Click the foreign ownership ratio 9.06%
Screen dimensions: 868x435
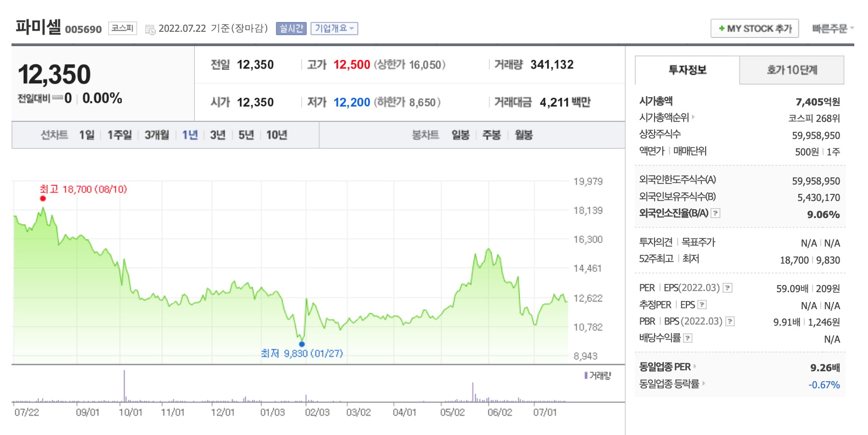(x=824, y=215)
